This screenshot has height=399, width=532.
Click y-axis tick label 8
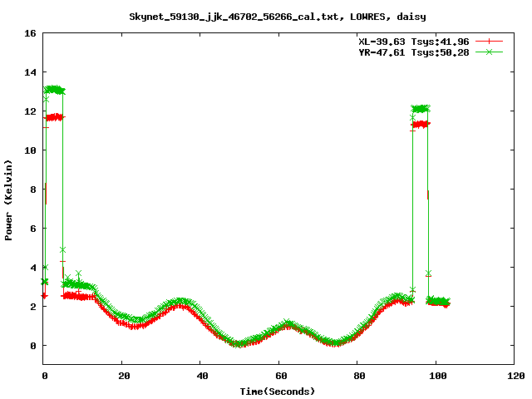click(33, 190)
